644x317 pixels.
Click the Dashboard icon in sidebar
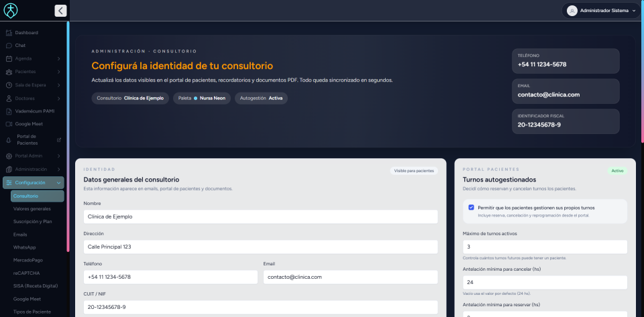(9, 33)
